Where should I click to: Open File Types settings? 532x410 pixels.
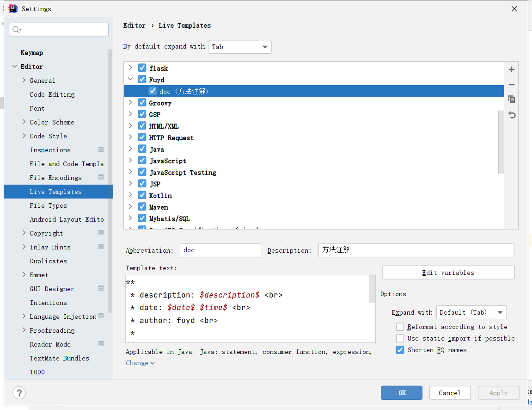click(x=48, y=205)
